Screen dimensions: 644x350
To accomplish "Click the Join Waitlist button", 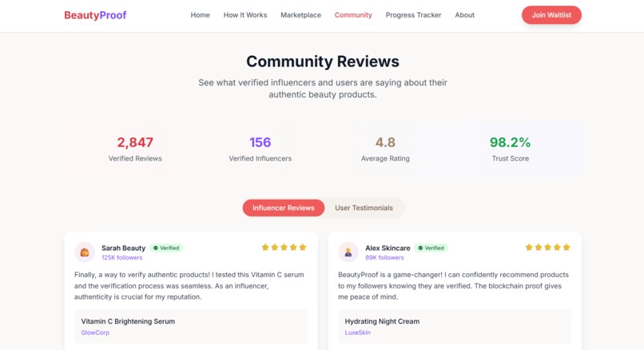I will [551, 15].
